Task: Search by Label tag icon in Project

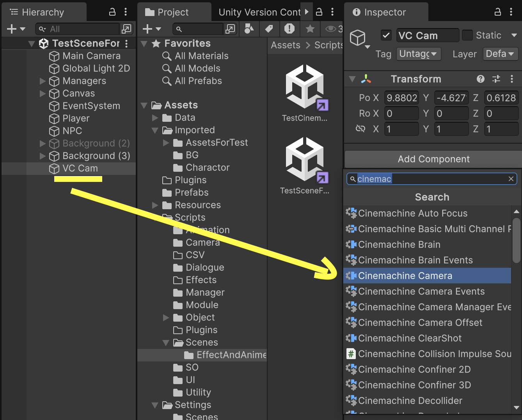Action: [x=269, y=28]
